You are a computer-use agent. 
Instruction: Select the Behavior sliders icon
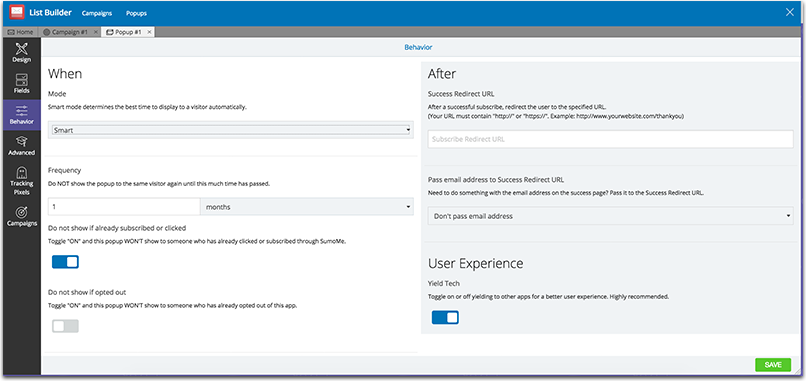click(x=22, y=111)
